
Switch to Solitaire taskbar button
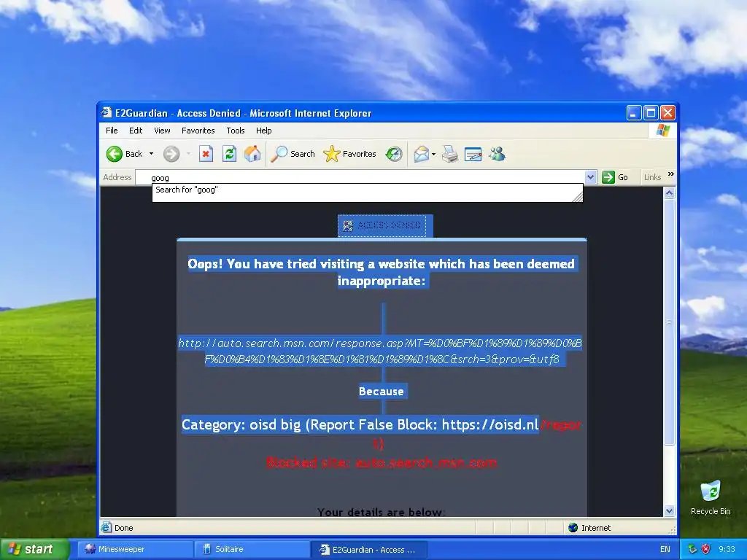[x=252, y=549]
